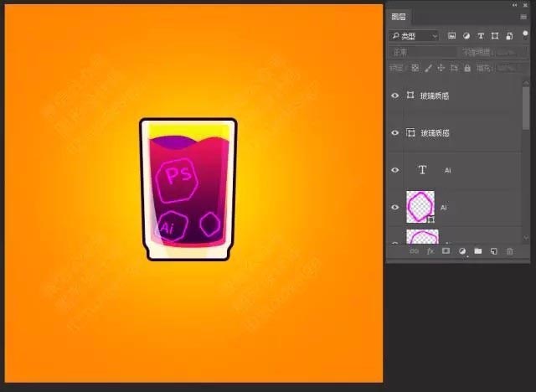Open the 不透明度 opacity value dropdown
The image size is (536, 392).
point(510,52)
